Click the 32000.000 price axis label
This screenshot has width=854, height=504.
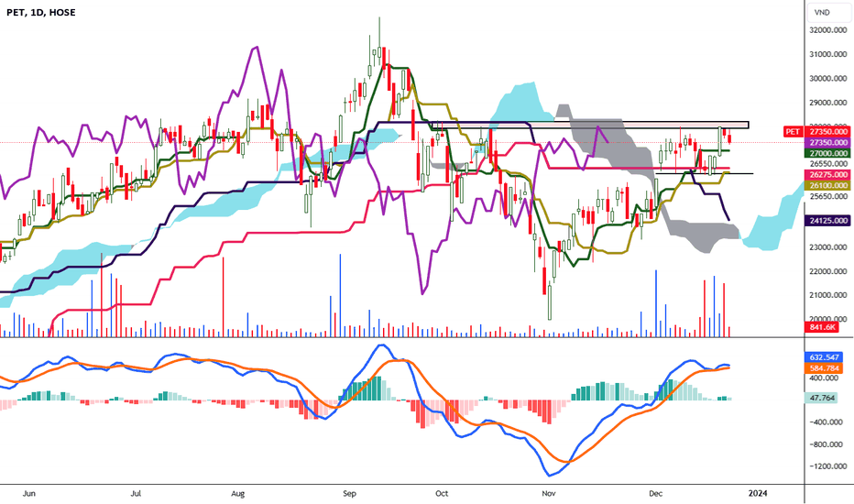827,30
